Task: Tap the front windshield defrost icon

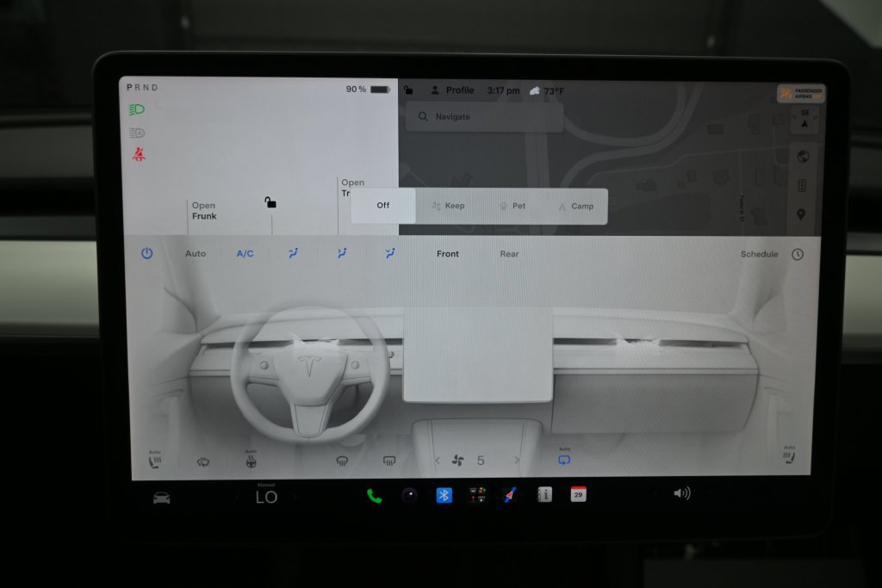Action: (x=342, y=461)
